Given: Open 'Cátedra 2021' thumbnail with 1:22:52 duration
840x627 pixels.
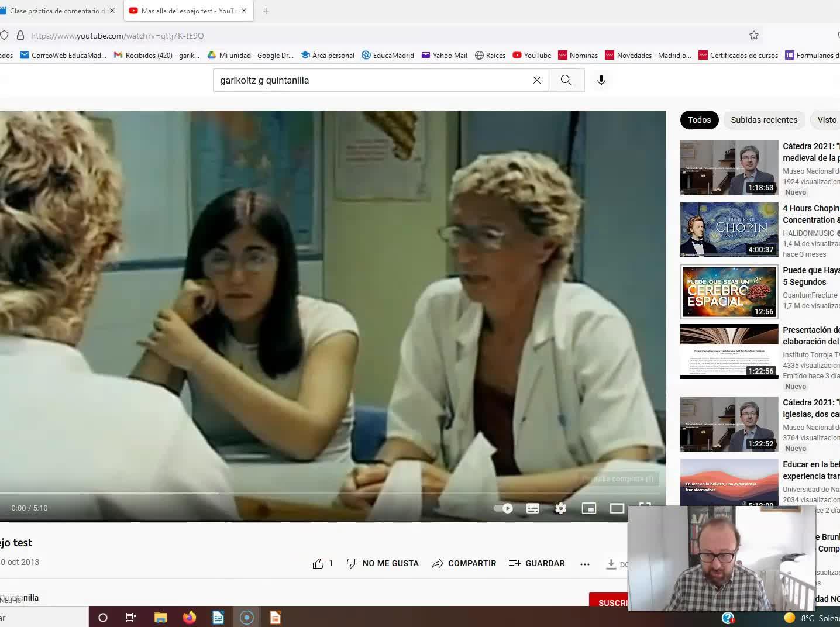Looking at the screenshot, I should [729, 424].
